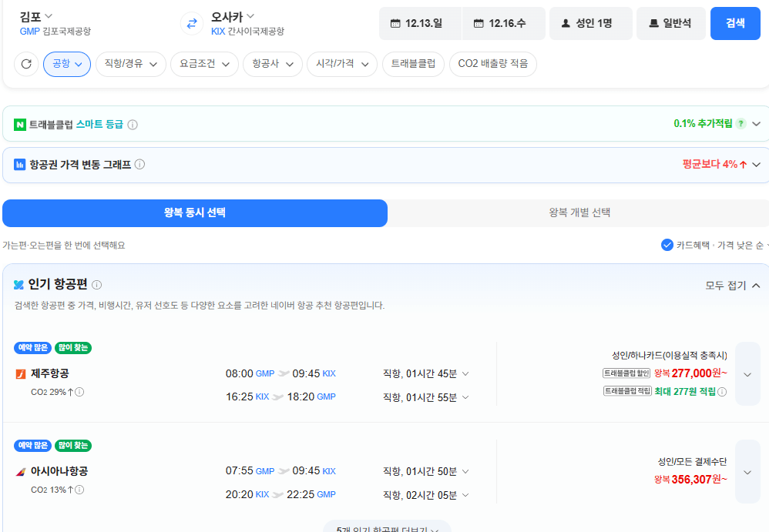Toggle the CO2 배출량 적음 filter chip
Image resolution: width=769 pixels, height=532 pixels.
tap(493, 64)
